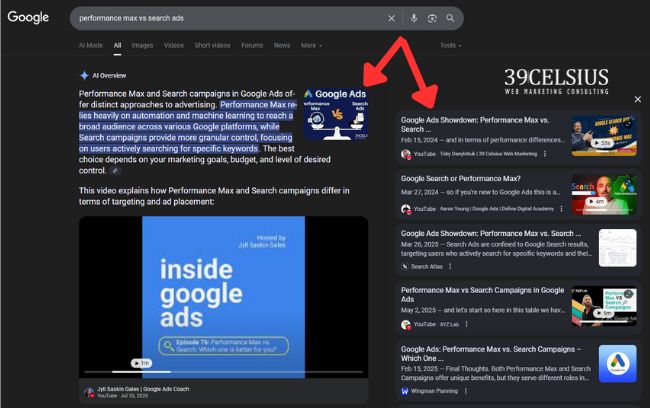The image size is (650, 408).
Task: Open 'Performance Max vs Search Campaigns in Google Ads'
Action: (x=483, y=295)
